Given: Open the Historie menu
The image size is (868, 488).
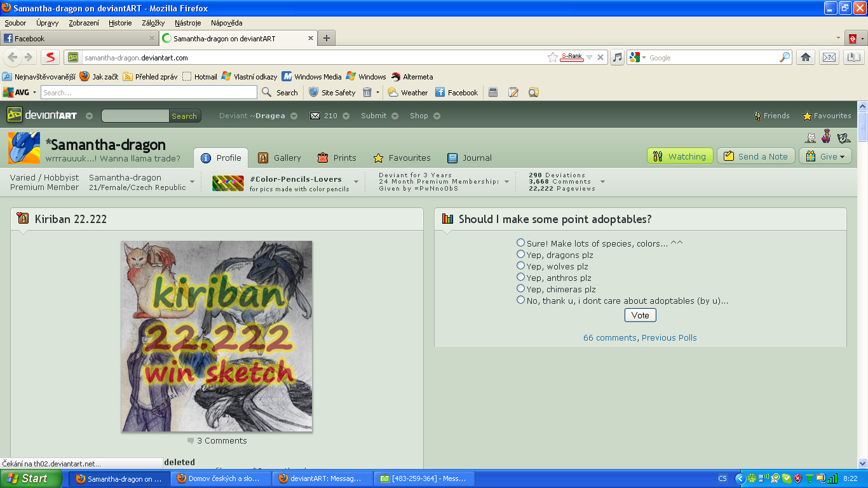Looking at the screenshot, I should (120, 23).
